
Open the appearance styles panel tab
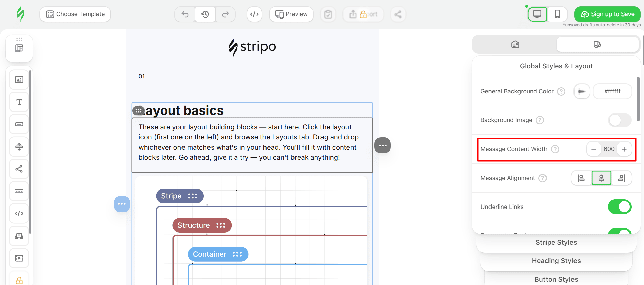point(597,44)
